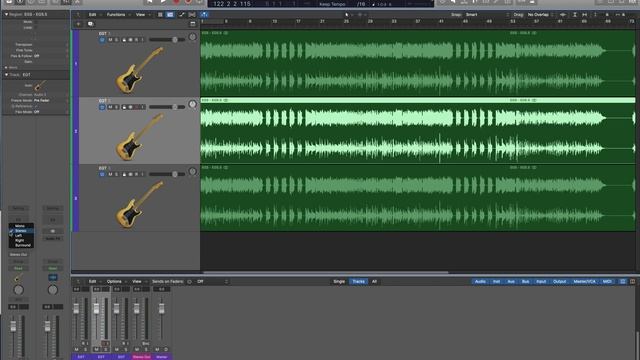Expand the More section in Region inspector
This screenshot has height=360, width=640.
point(6,67)
